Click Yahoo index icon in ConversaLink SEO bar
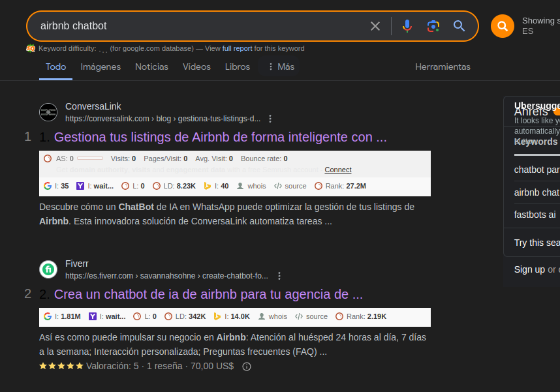The width and height of the screenshot is (560, 392). tap(80, 186)
